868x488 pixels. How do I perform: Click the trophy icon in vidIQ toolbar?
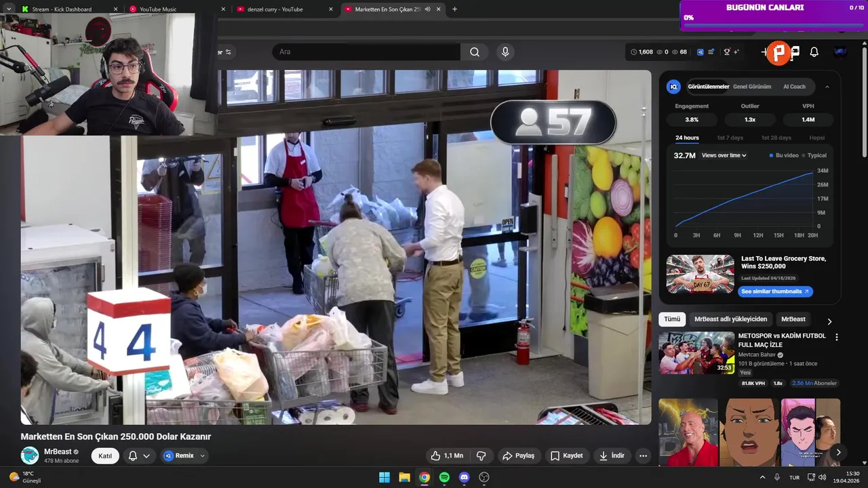(x=727, y=52)
